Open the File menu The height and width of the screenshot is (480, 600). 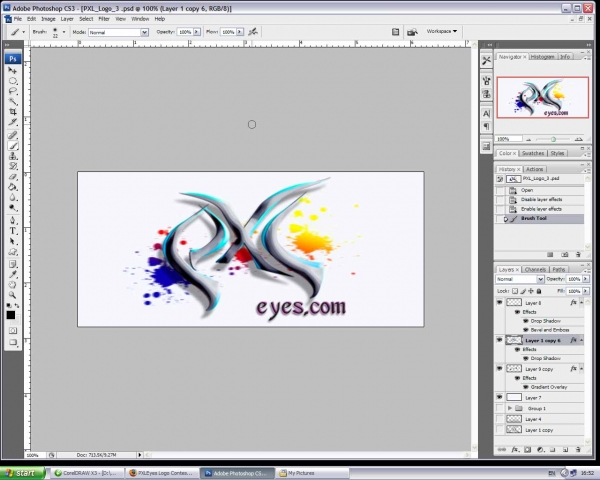tap(18, 19)
